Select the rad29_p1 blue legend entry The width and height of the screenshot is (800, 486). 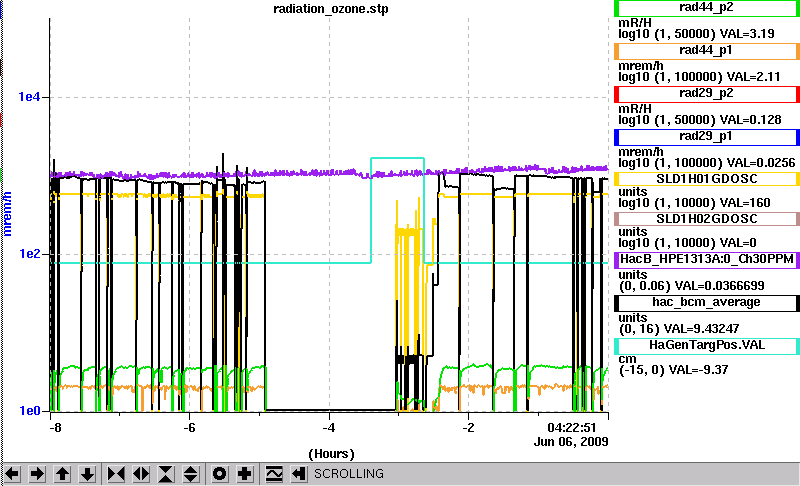pyautogui.click(x=707, y=136)
